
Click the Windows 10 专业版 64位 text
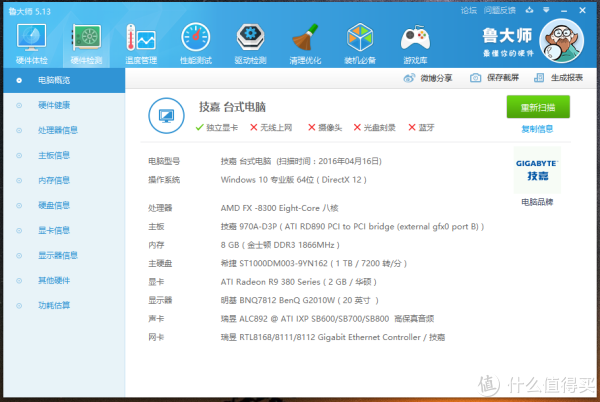[x=267, y=180]
